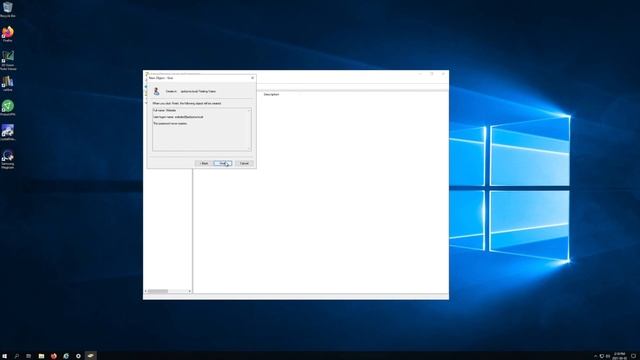Click the taskbar clock and date
The width and height of the screenshot is (640, 360).
point(620,356)
